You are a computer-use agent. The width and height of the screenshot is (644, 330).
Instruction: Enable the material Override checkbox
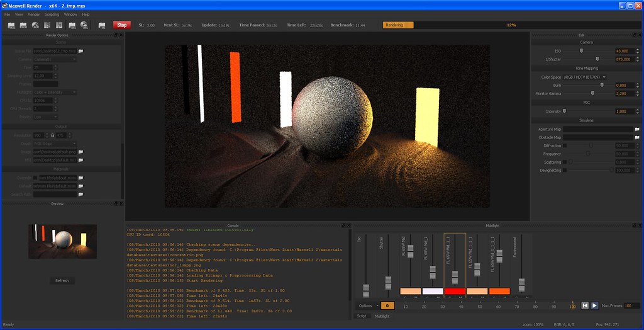click(35, 178)
